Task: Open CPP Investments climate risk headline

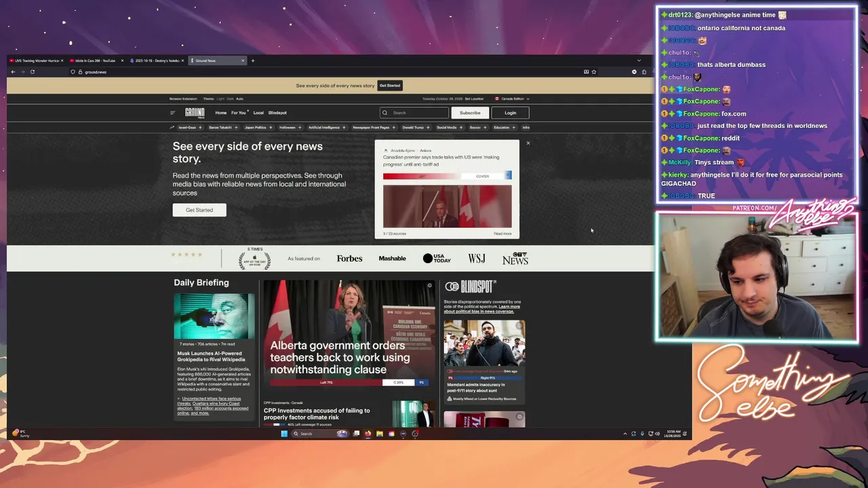Action: (x=317, y=413)
